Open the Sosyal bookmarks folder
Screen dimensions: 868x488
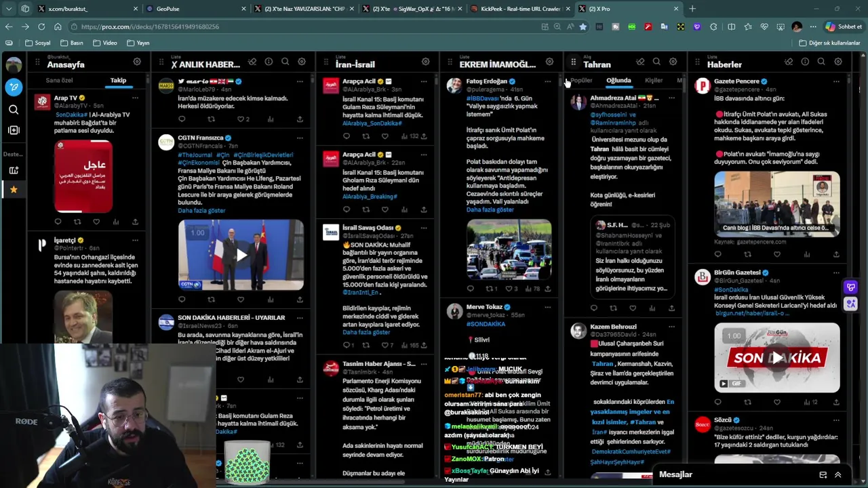tap(37, 43)
